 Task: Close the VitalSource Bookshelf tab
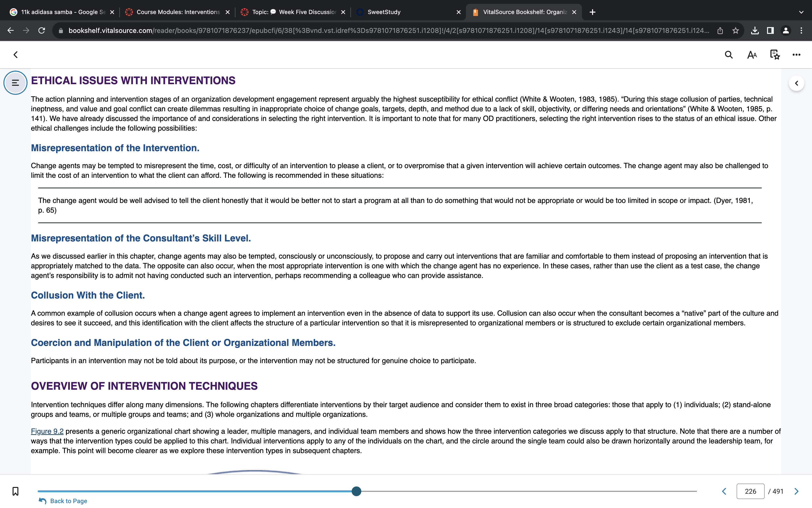(574, 12)
